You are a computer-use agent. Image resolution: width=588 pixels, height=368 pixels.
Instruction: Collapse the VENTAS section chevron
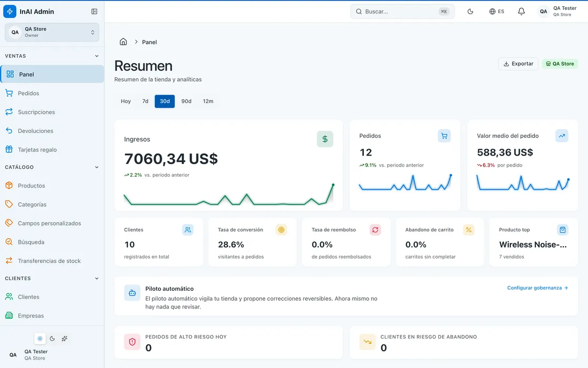coord(97,56)
